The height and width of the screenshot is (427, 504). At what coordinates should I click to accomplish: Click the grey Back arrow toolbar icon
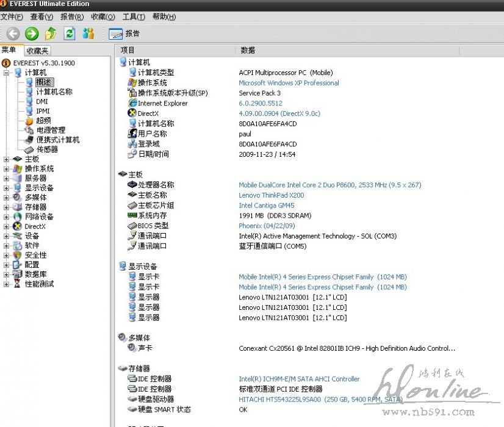[x=13, y=34]
